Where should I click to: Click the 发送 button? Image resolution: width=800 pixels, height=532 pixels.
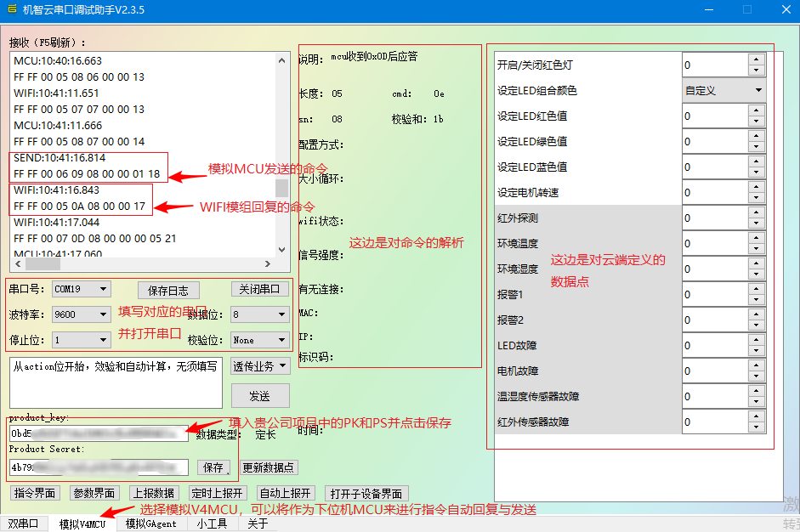tap(259, 396)
